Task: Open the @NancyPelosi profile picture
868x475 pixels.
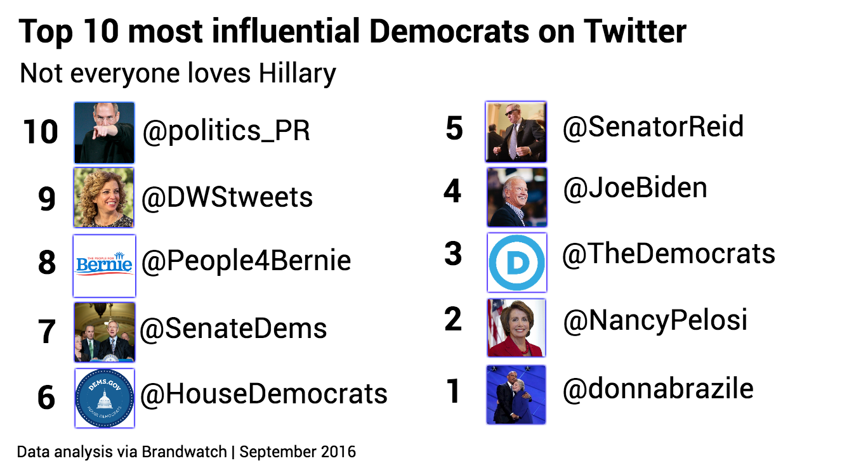Action: tap(516, 328)
